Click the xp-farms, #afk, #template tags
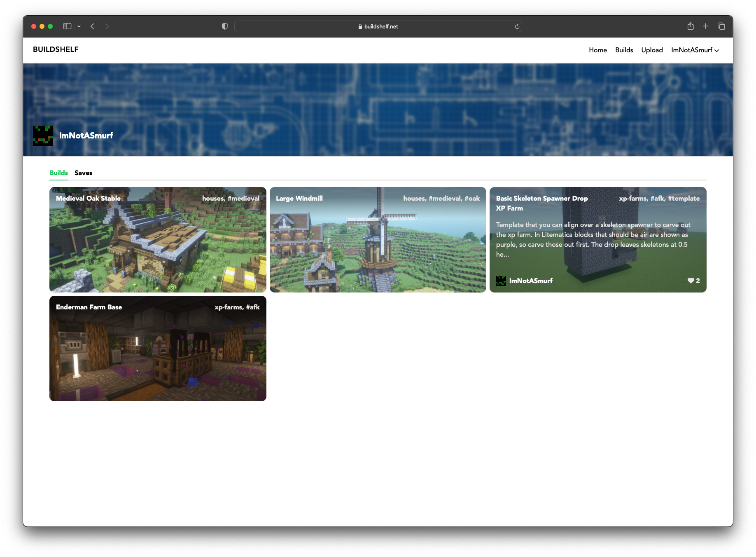The height and width of the screenshot is (557, 756). [x=659, y=198]
